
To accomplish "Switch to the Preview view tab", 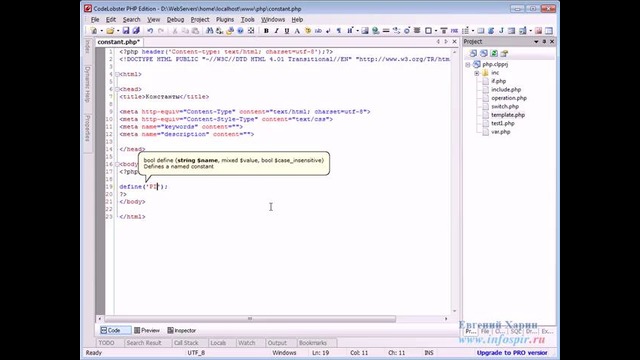I will 147,330.
